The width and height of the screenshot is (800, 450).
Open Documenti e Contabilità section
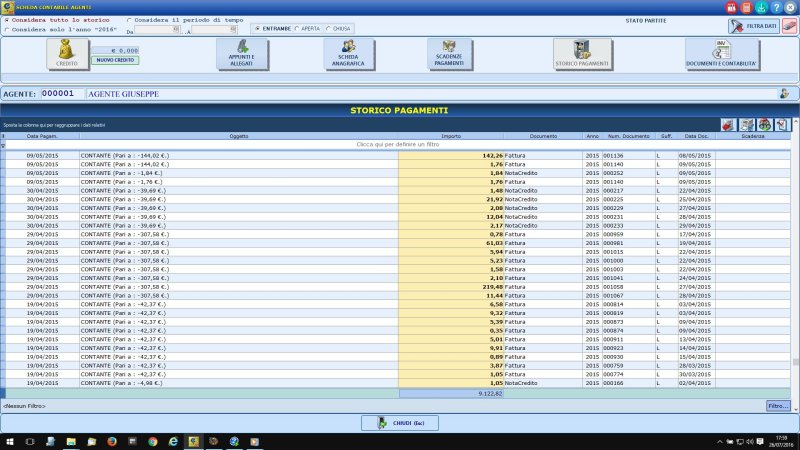coord(722,54)
